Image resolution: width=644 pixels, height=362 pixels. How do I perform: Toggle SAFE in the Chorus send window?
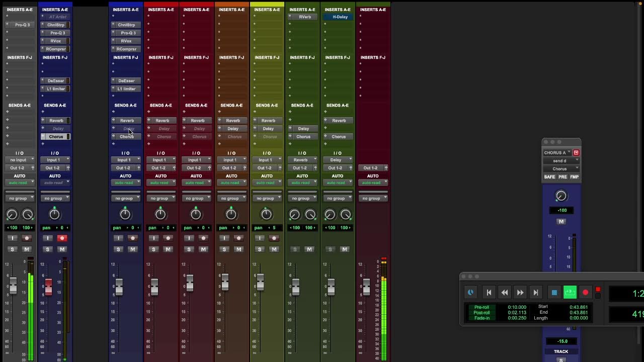549,177
